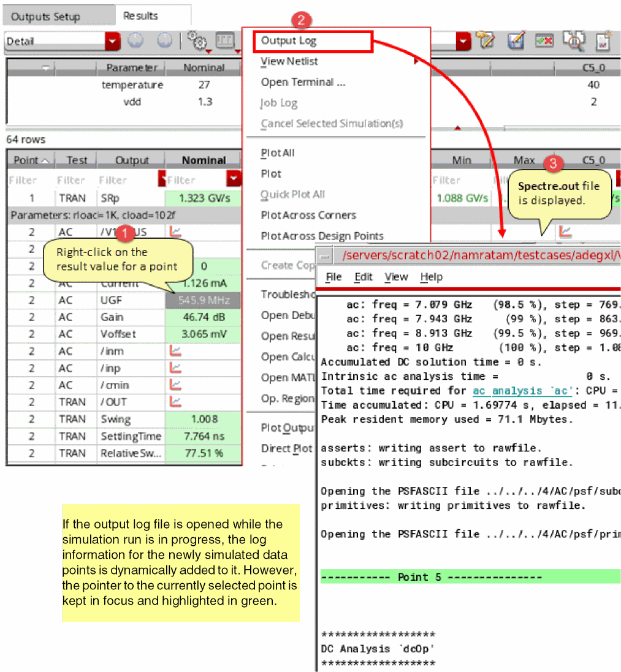Click the plot icon in the /inm row

[x=175, y=351]
